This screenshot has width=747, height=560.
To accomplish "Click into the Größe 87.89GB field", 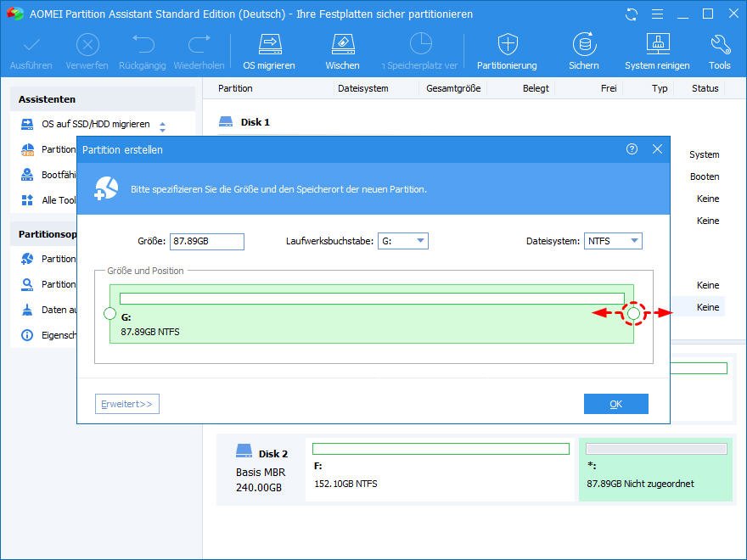I will [207, 242].
